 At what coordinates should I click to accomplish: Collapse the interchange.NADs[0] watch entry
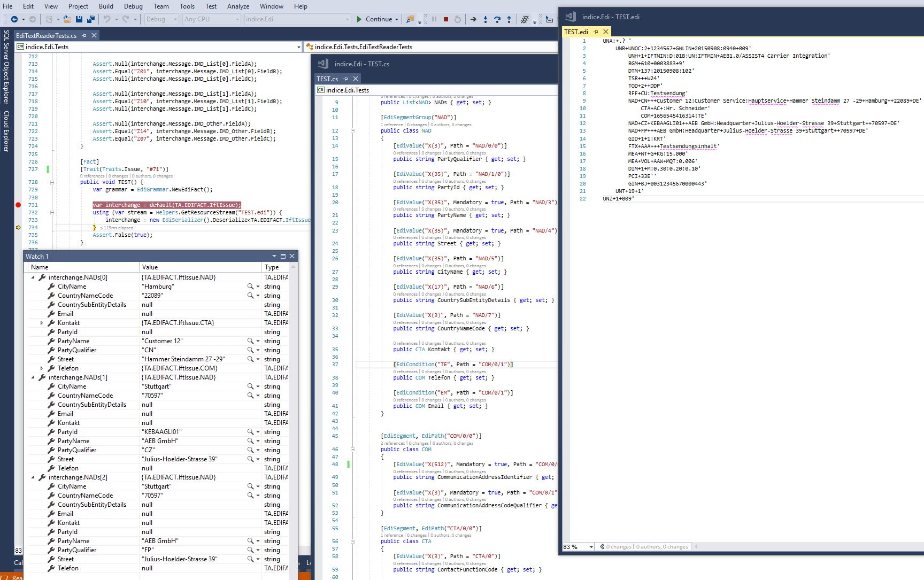tap(33, 277)
